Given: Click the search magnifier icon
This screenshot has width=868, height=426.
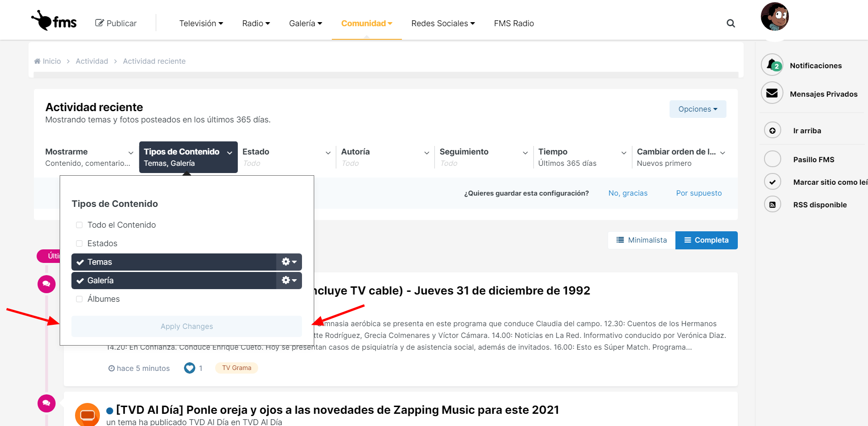Looking at the screenshot, I should [731, 23].
